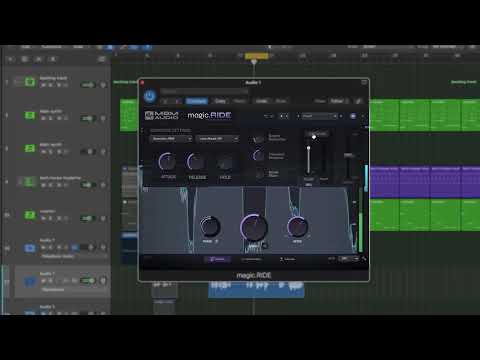Click the round blue button beside presets
Viewport: 480px width, 360px height.
(x=353, y=116)
